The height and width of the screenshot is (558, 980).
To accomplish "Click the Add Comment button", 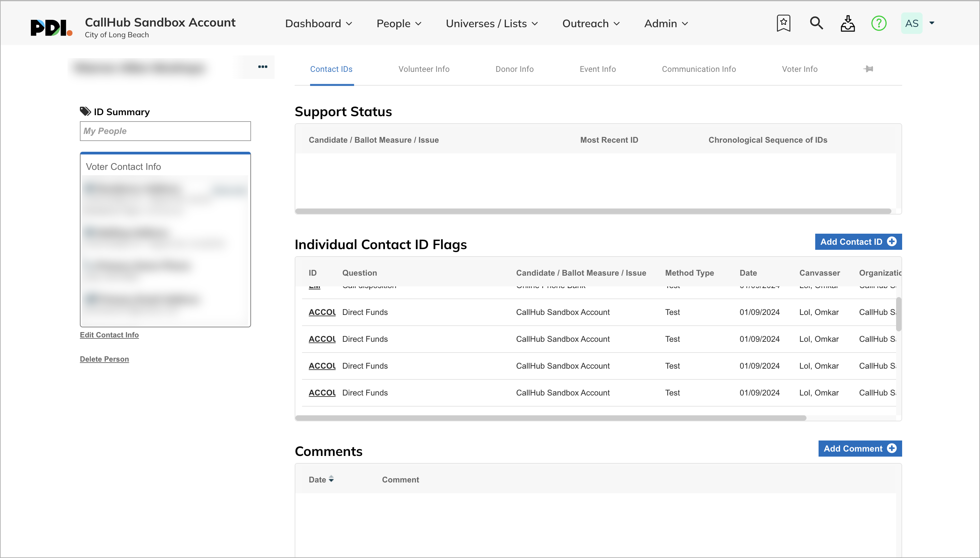I will coord(860,449).
